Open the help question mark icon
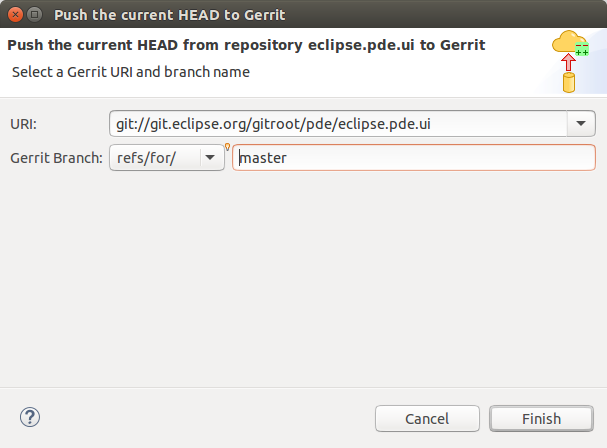The height and width of the screenshot is (448, 607). tap(30, 417)
